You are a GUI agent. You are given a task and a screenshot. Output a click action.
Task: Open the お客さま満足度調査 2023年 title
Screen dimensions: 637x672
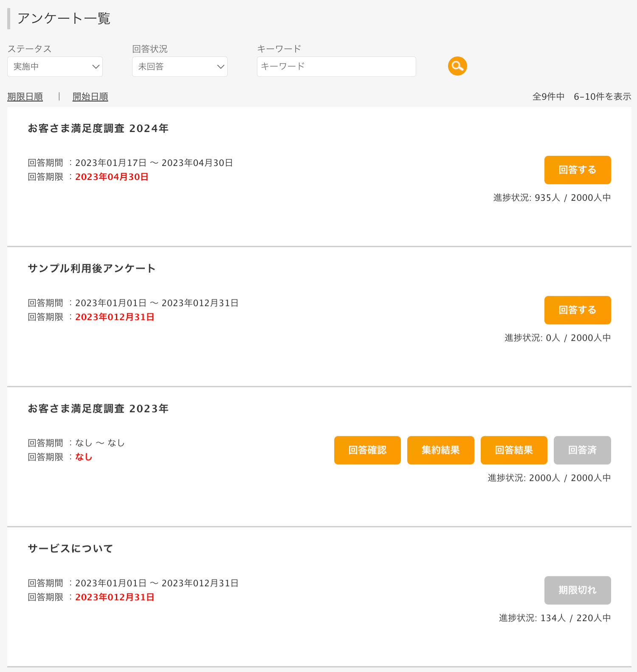coord(98,409)
